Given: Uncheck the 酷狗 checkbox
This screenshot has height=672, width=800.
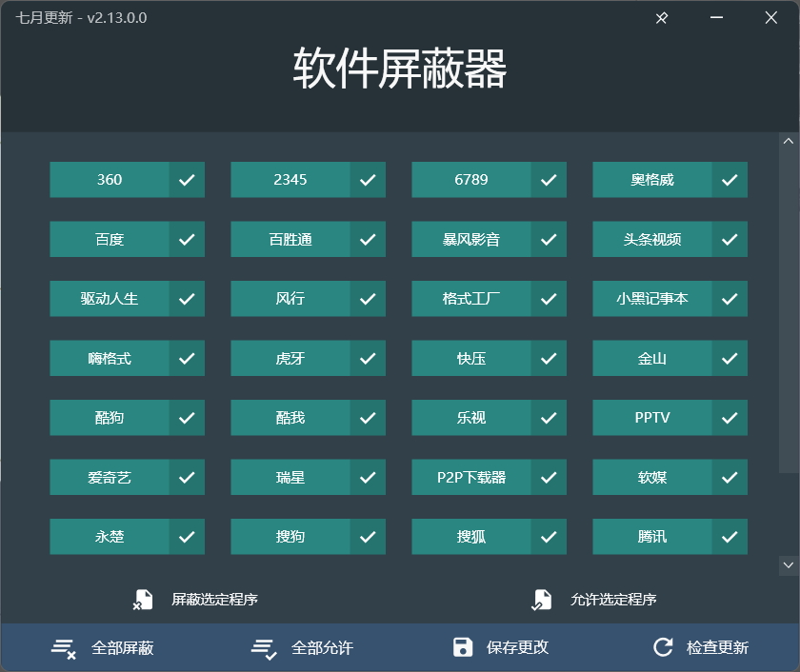Looking at the screenshot, I should (x=187, y=417).
